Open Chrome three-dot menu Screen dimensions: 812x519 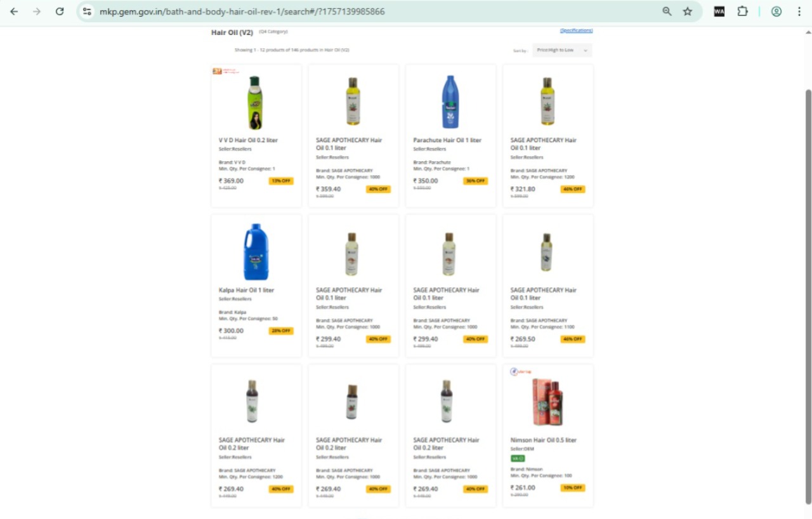tap(799, 11)
